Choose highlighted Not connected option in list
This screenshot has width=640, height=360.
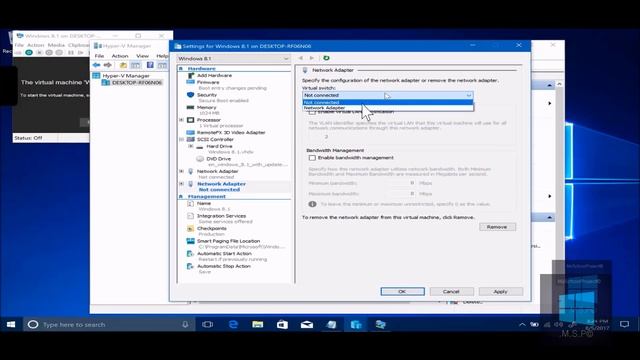(388, 102)
